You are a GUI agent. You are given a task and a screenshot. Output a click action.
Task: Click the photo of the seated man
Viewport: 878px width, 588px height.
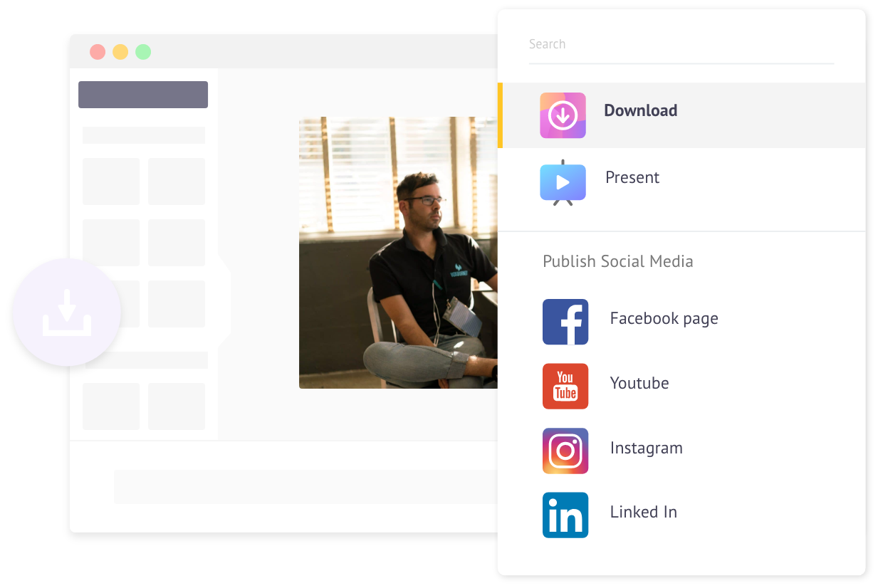(398, 253)
